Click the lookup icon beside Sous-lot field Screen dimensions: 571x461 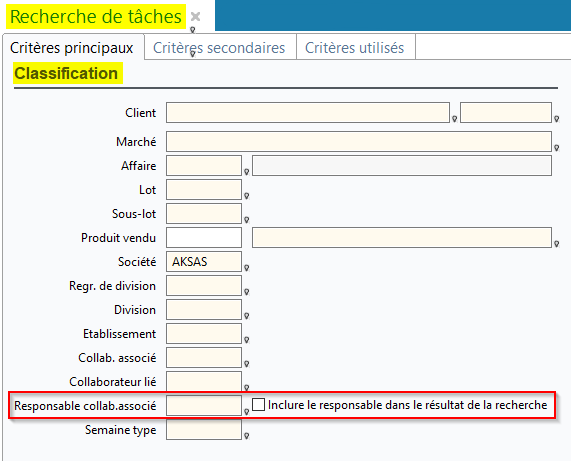pyautogui.click(x=247, y=220)
